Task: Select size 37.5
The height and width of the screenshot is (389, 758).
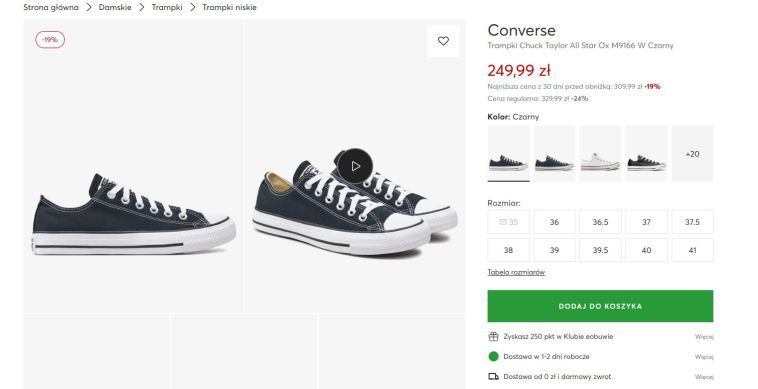Action: pyautogui.click(x=692, y=222)
